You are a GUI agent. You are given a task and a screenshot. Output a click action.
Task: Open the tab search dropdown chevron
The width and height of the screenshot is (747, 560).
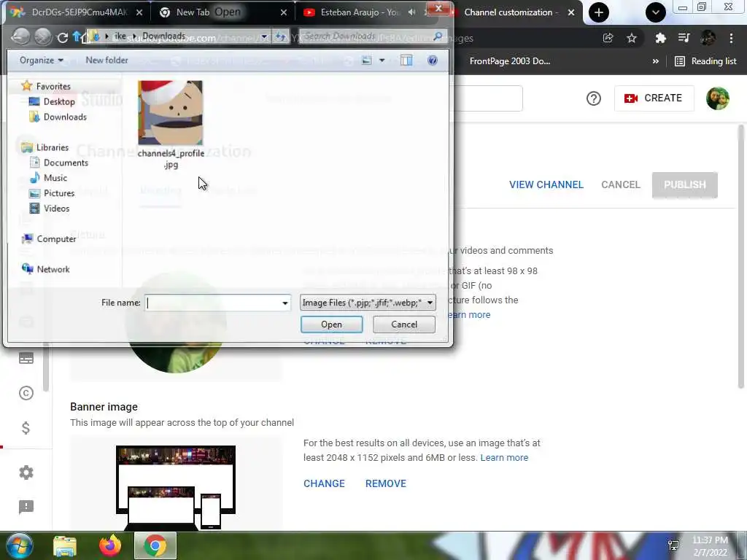(656, 12)
